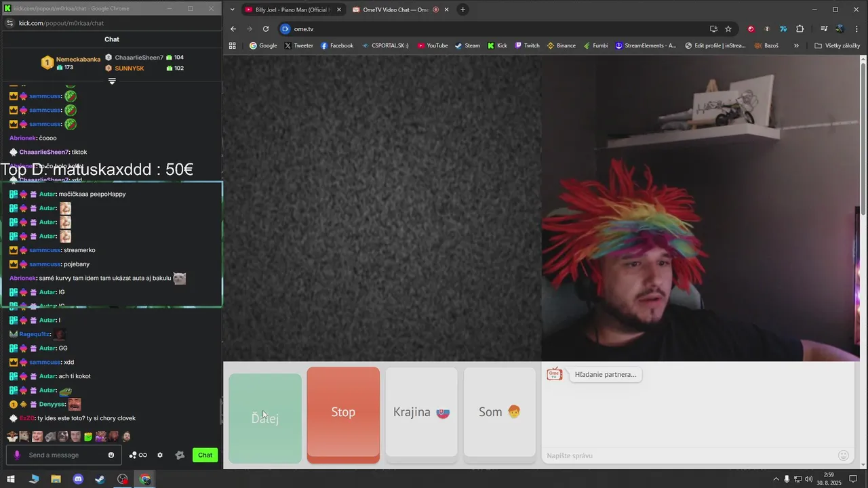The image size is (868, 488).
Task: Open the Kick chat settings gear
Action: [x=160, y=455]
